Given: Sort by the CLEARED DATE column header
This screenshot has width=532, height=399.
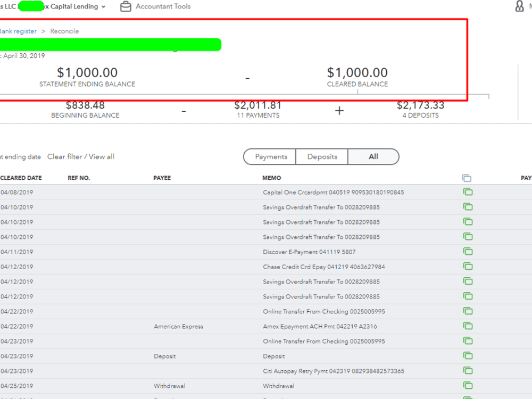Looking at the screenshot, I should 21,178.
